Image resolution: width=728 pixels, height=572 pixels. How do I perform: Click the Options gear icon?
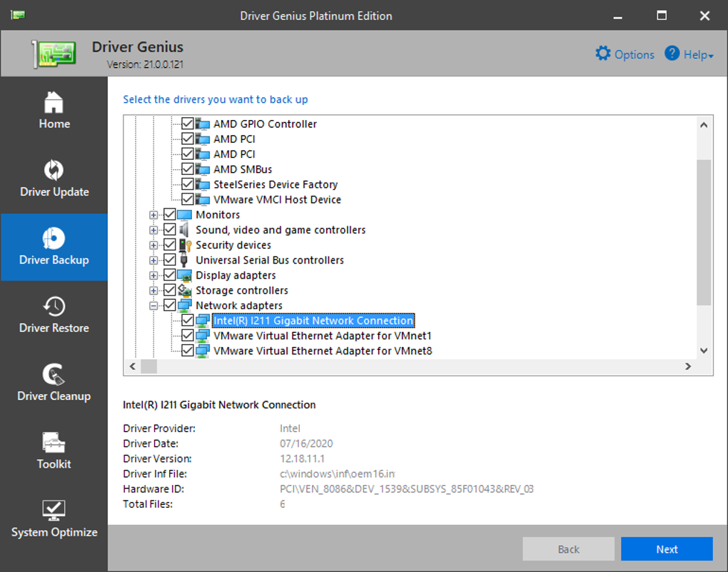tap(603, 54)
